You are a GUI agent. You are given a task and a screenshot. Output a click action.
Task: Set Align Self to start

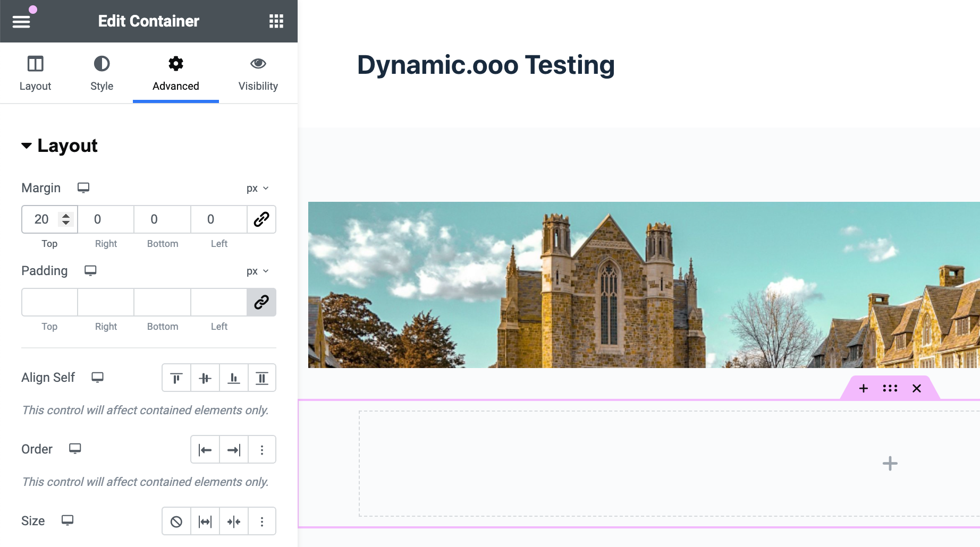click(176, 378)
